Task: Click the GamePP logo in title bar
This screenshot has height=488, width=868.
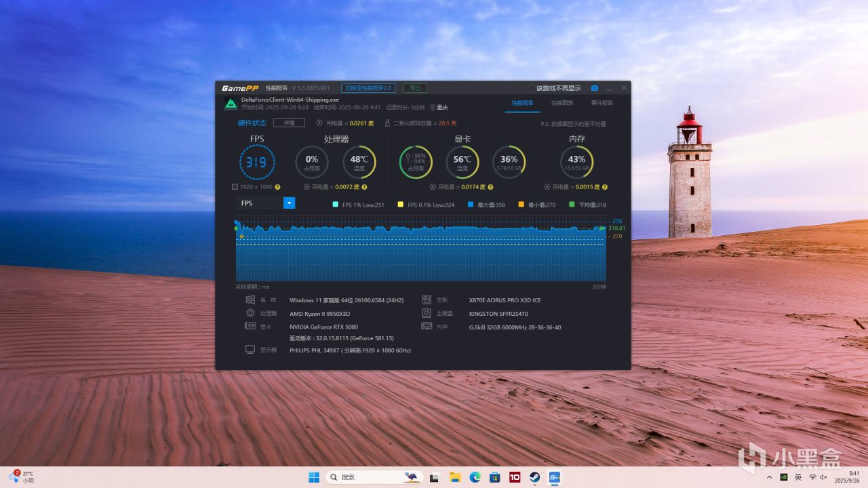Action: (240, 88)
